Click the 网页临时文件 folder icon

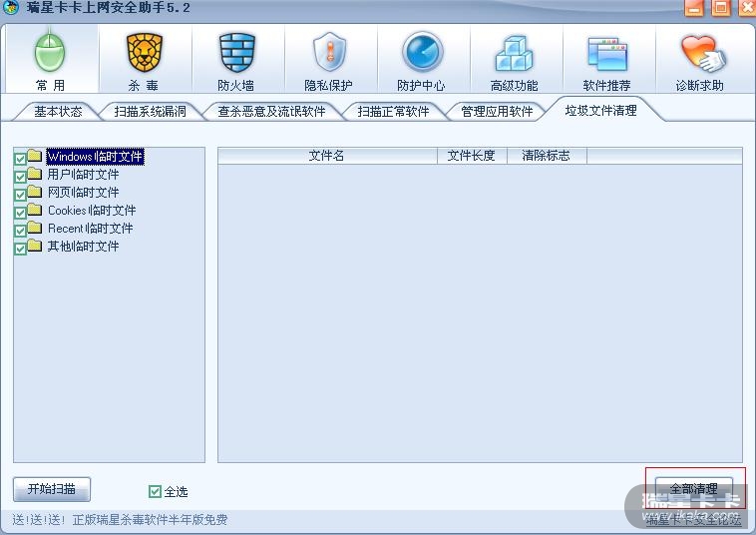click(35, 192)
